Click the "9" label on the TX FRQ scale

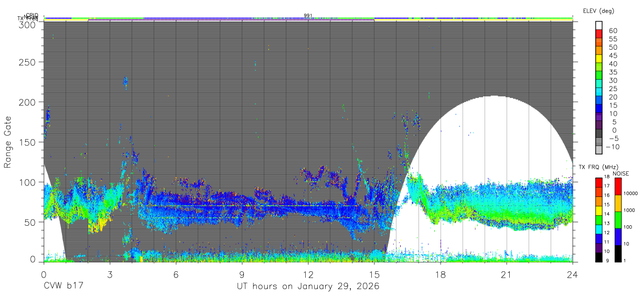point(607,260)
